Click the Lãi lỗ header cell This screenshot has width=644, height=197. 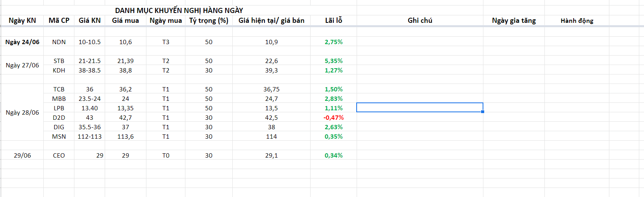(334, 20)
